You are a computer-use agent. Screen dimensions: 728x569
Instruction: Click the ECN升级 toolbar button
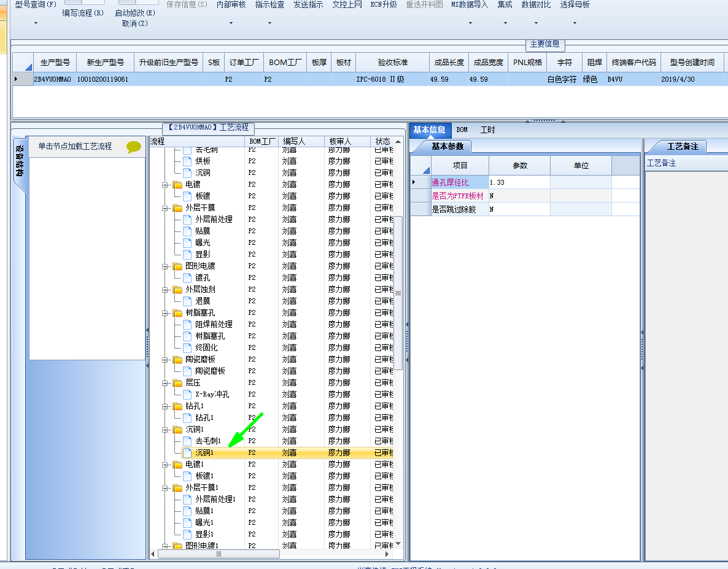384,5
